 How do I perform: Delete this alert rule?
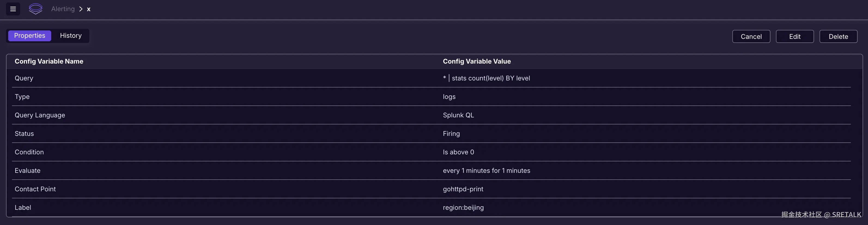pos(838,37)
